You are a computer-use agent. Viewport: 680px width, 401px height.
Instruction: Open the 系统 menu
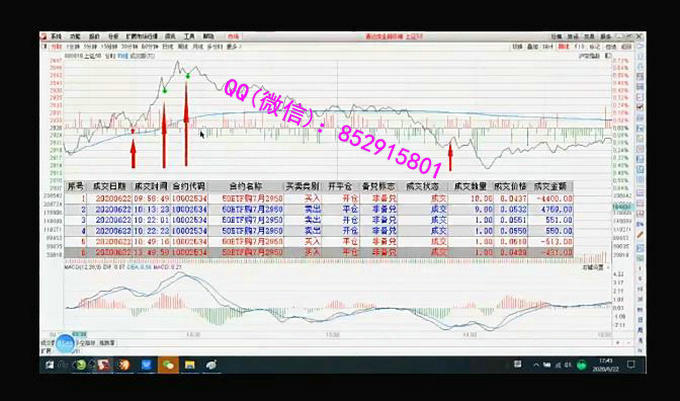[x=56, y=36]
